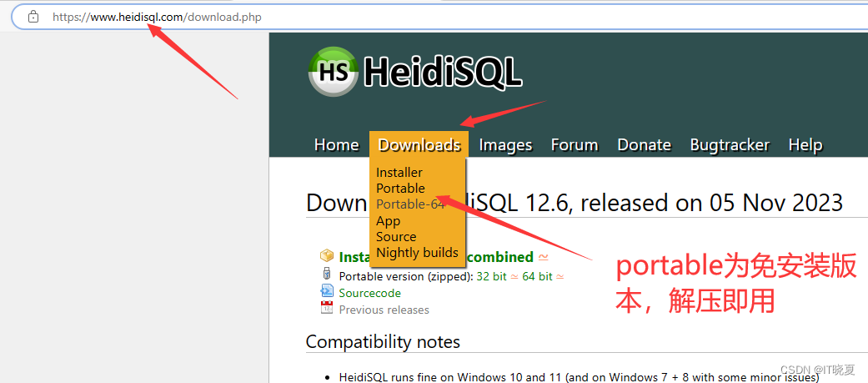This screenshot has width=868, height=383.
Task: Click the calendar icon beside Previous releases
Action: click(x=327, y=308)
